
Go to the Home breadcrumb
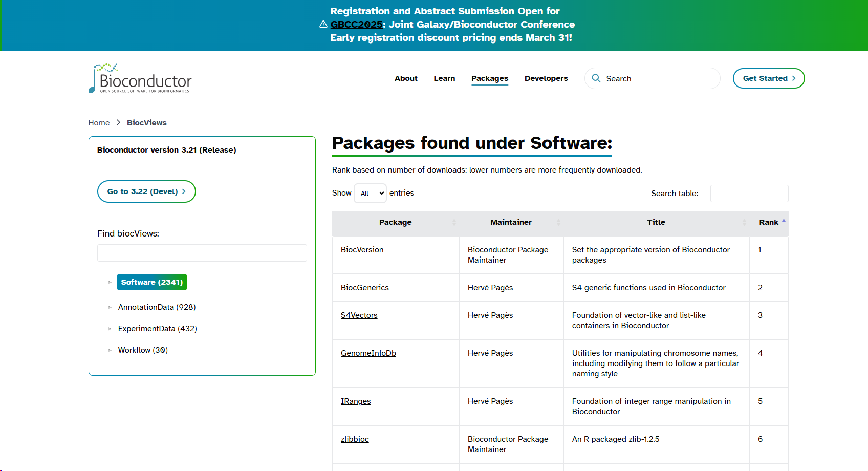click(99, 123)
